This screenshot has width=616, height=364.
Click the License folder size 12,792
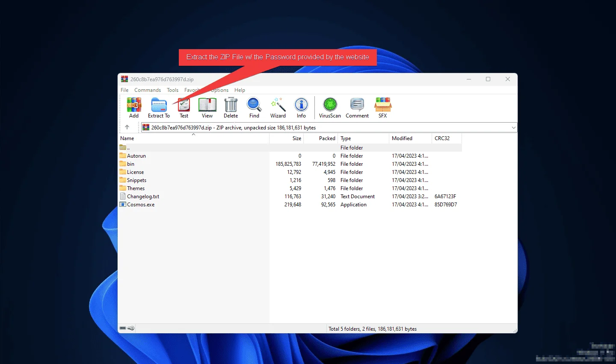tap(294, 172)
